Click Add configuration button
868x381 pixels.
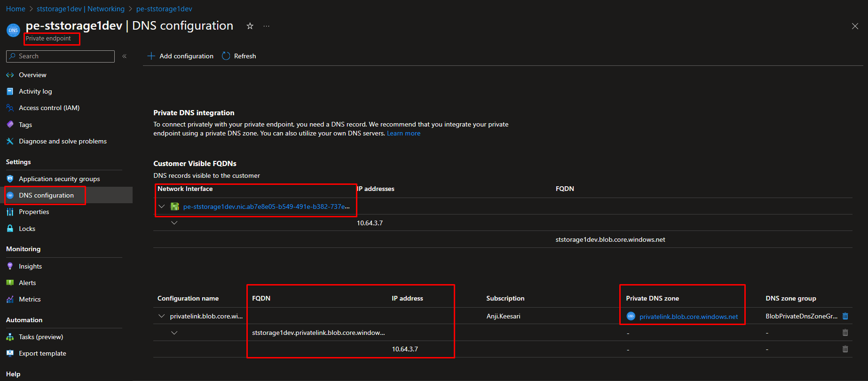tap(181, 56)
